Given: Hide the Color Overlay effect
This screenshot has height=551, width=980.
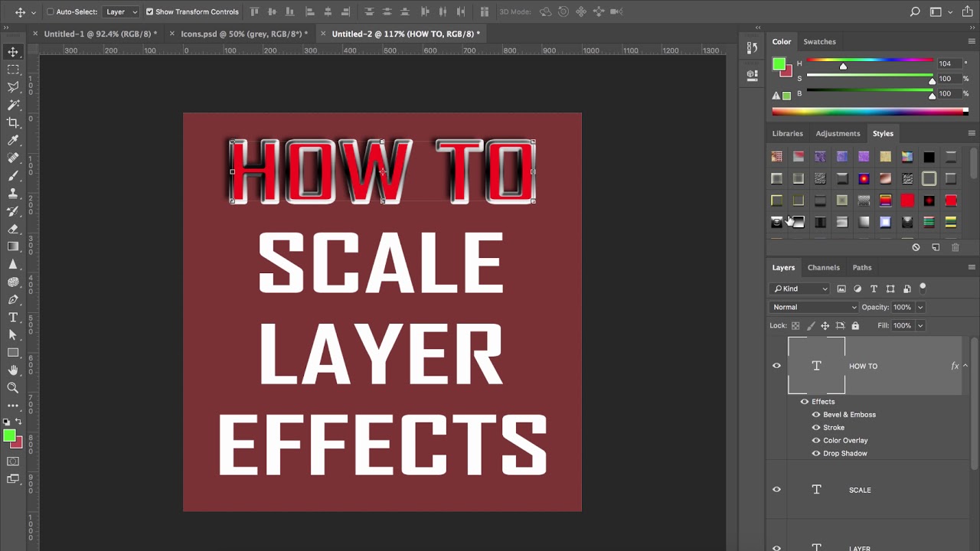Looking at the screenshot, I should [815, 441].
